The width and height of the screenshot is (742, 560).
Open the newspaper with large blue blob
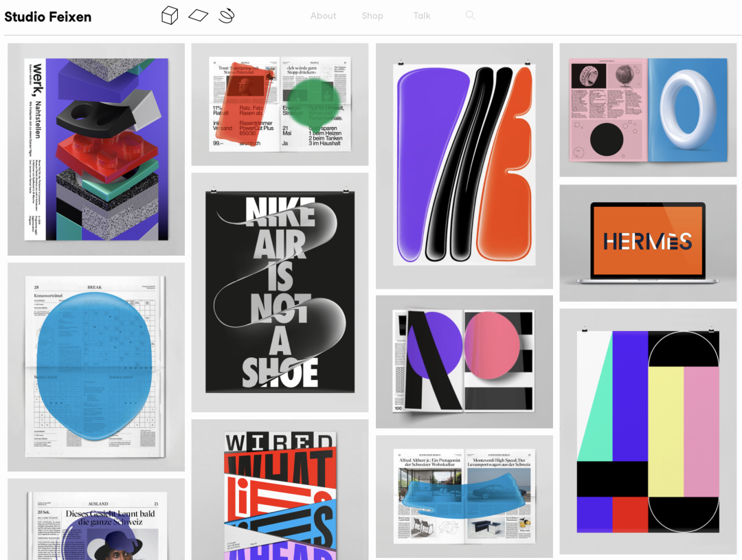(96, 367)
